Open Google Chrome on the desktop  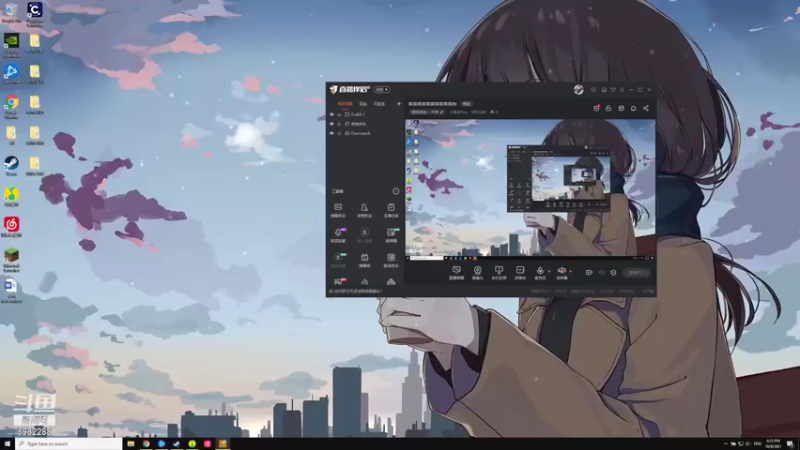pyautogui.click(x=11, y=107)
